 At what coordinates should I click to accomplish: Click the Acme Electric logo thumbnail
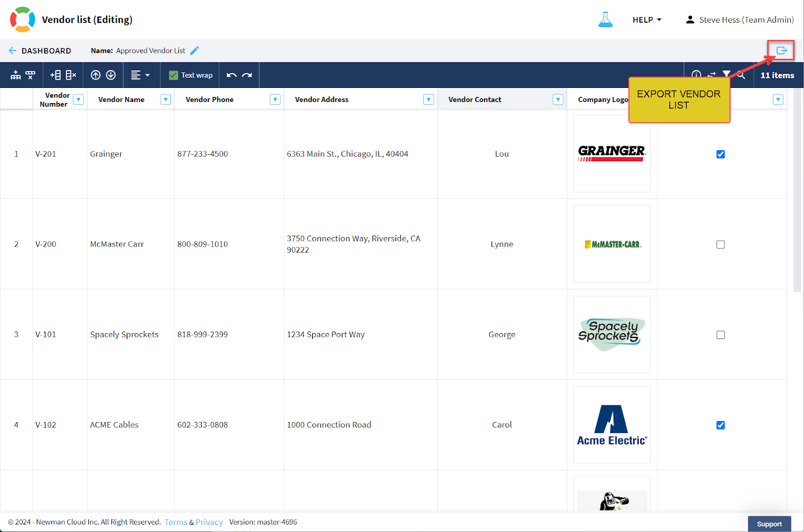click(612, 425)
